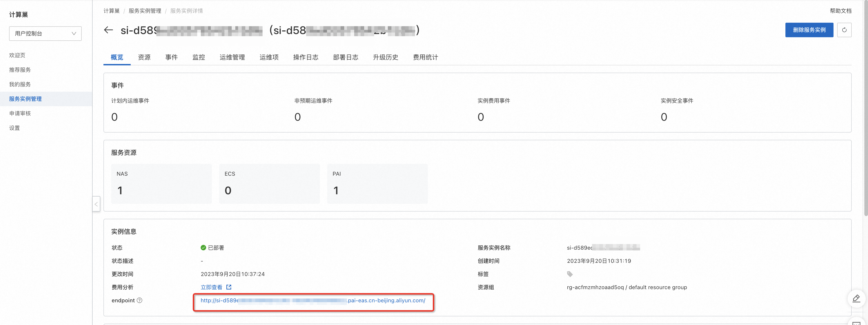Select 服务实例管理 in the sidebar
The width and height of the screenshot is (868, 325).
pyautogui.click(x=46, y=99)
